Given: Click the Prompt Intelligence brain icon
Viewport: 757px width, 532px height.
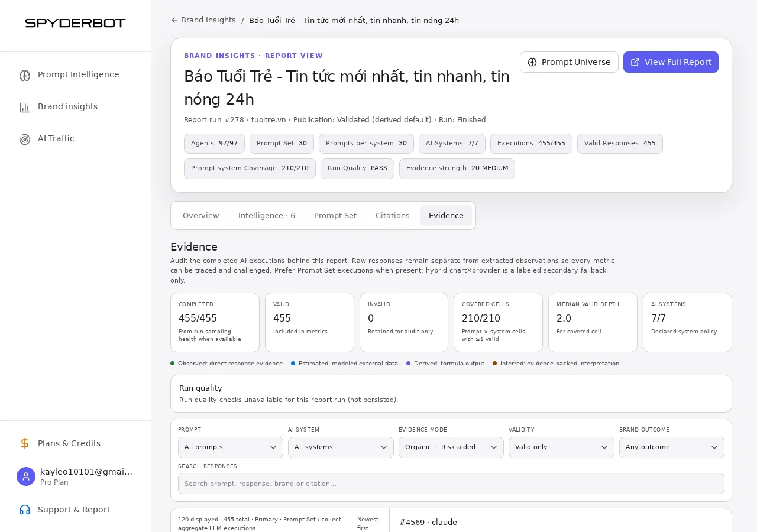Looking at the screenshot, I should click(x=25, y=75).
